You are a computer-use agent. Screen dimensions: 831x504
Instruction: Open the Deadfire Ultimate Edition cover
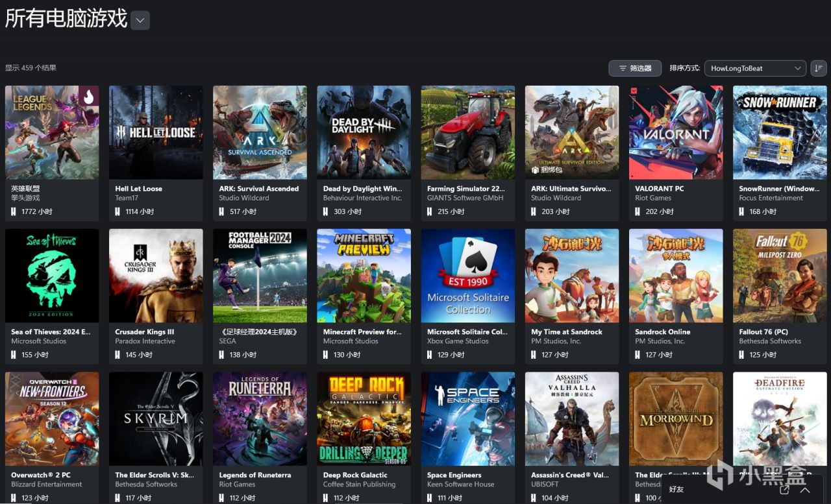point(780,419)
